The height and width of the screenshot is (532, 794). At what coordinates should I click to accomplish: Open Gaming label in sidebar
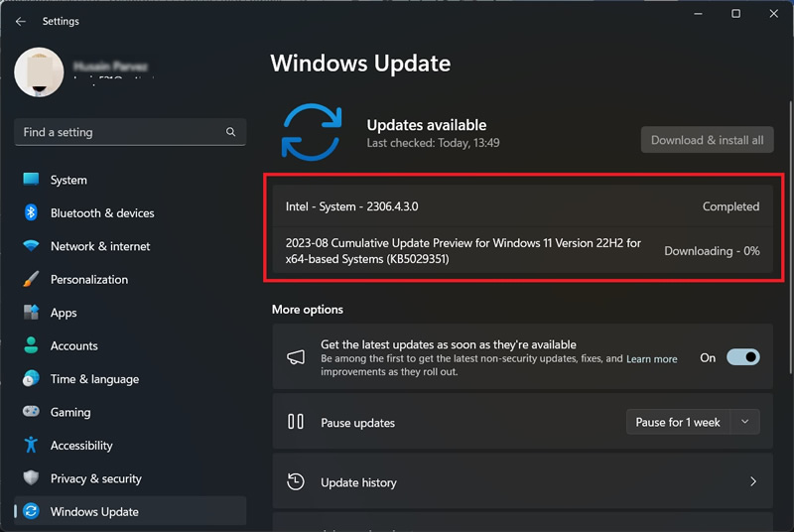pyautogui.click(x=70, y=413)
